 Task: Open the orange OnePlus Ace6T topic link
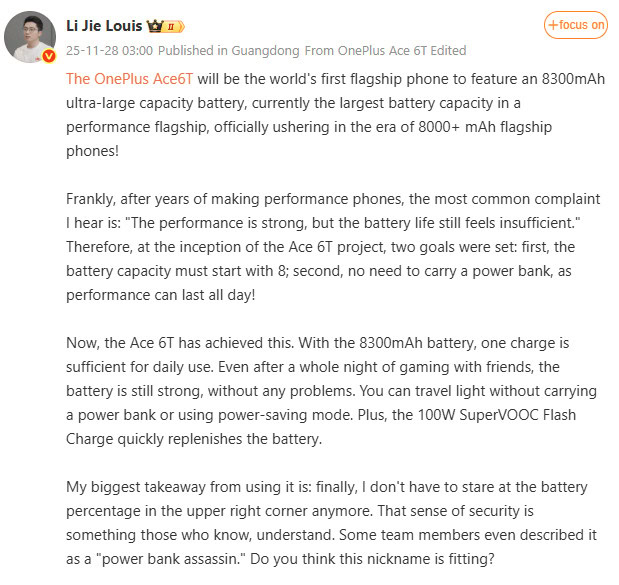pos(130,78)
